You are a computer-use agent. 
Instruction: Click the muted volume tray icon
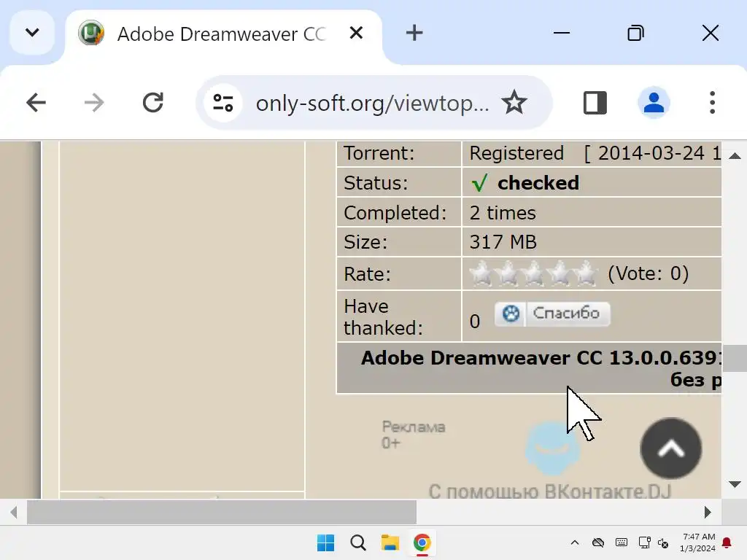[663, 542]
